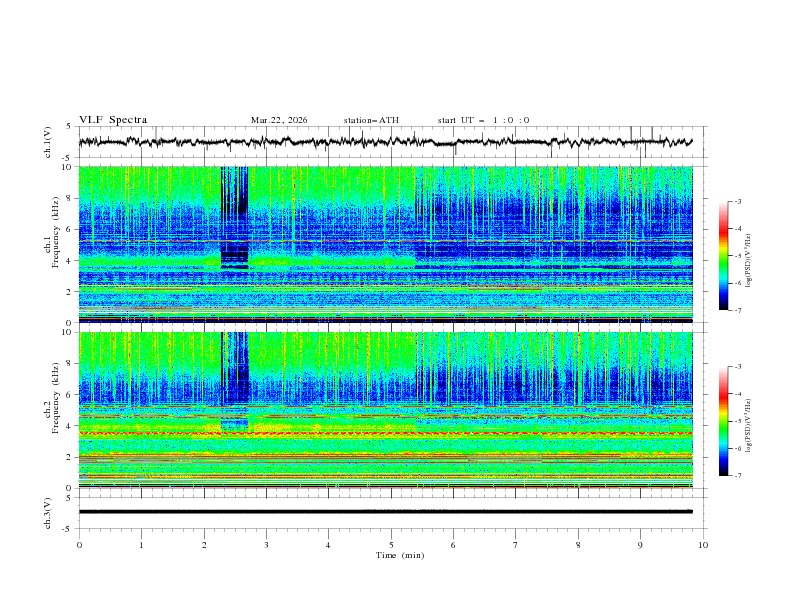The image size is (792, 612).
Task: Click time axis tick label '0'
Action: point(79,545)
